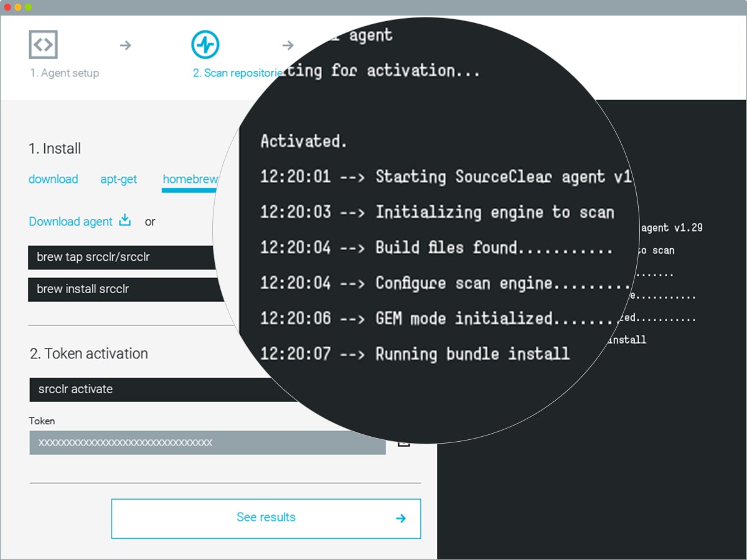Click the 2. Token activation heading
747x560 pixels.
89,353
